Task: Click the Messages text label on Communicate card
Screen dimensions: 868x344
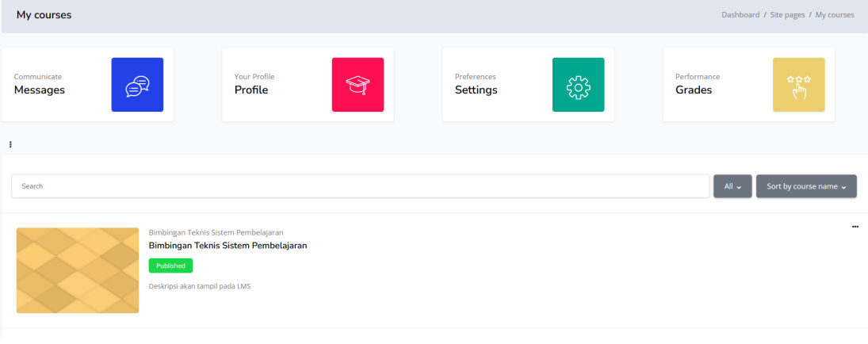Action: 40,90
